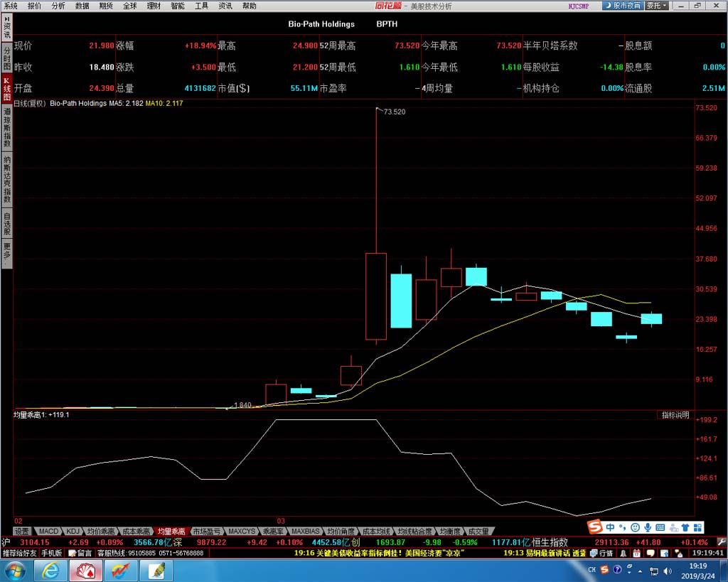Viewport: 728px width, 582px height.
Task: Click the 手机版 button
Action: click(x=51, y=554)
